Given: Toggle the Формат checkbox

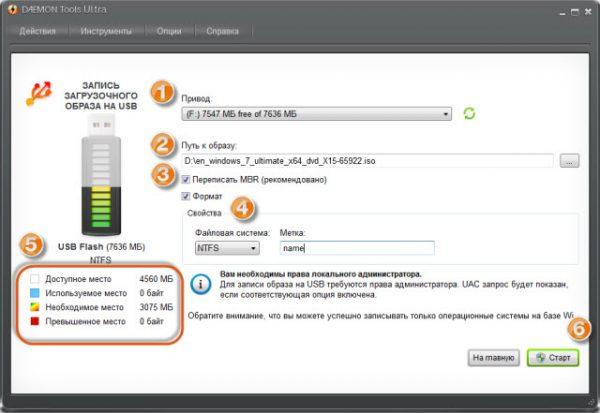Looking at the screenshot, I should pos(186,196).
